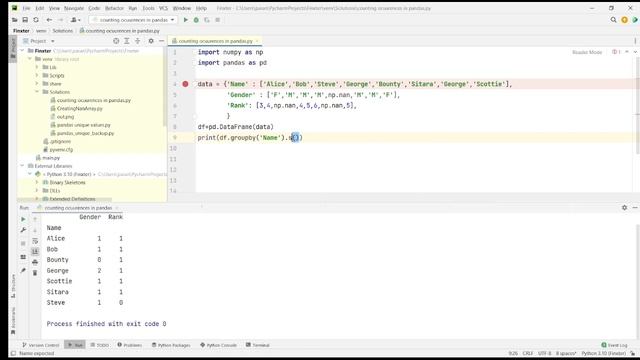Click the Collapse All icon in the Project panel
Screen dimensions: 640x360
138,41
